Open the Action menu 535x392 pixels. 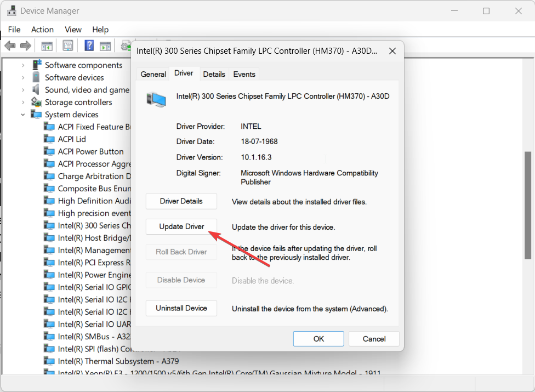(x=42, y=30)
